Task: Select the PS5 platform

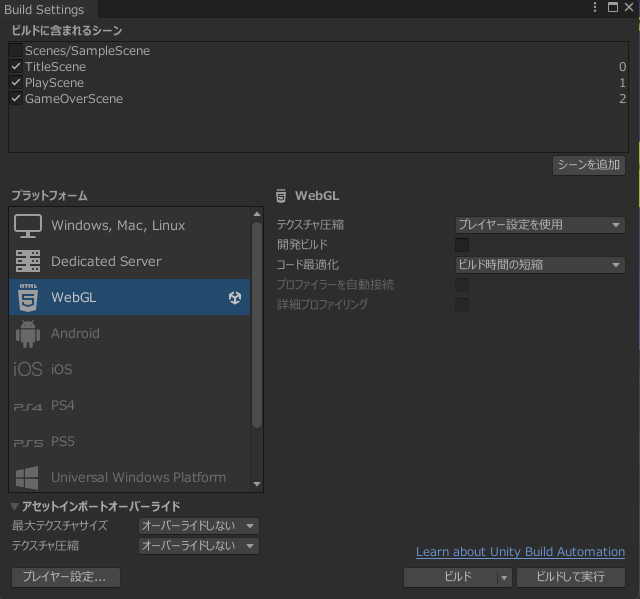Action: point(129,441)
